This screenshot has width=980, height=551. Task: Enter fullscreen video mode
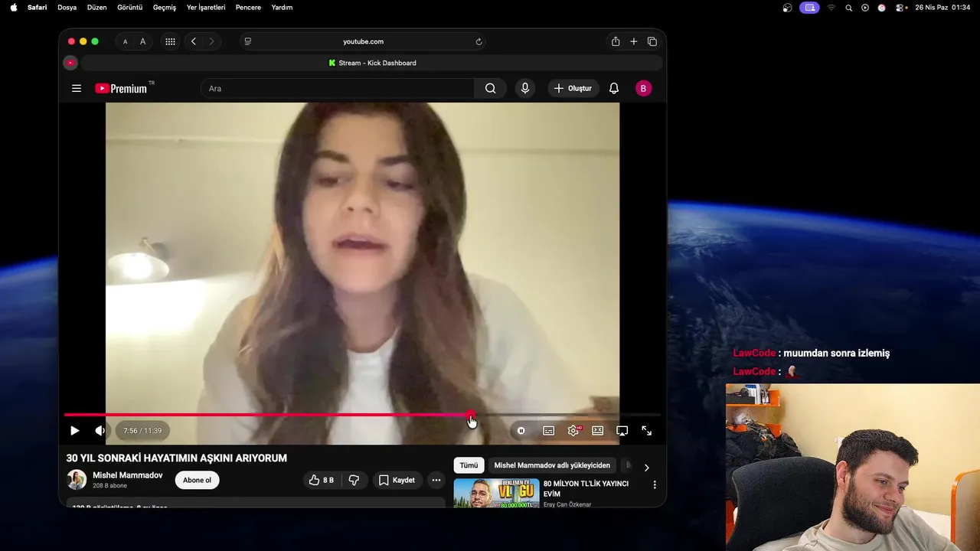click(646, 431)
